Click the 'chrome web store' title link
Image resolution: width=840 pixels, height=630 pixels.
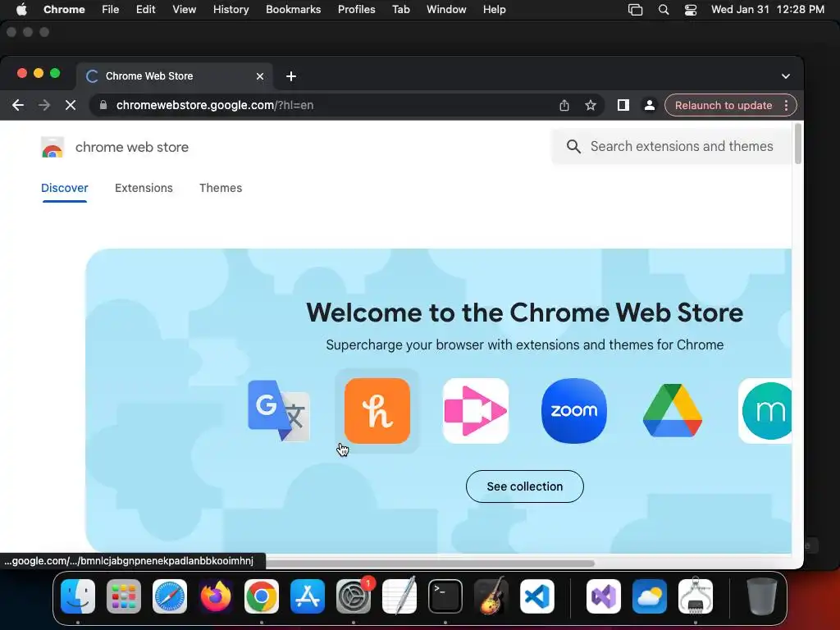point(132,147)
